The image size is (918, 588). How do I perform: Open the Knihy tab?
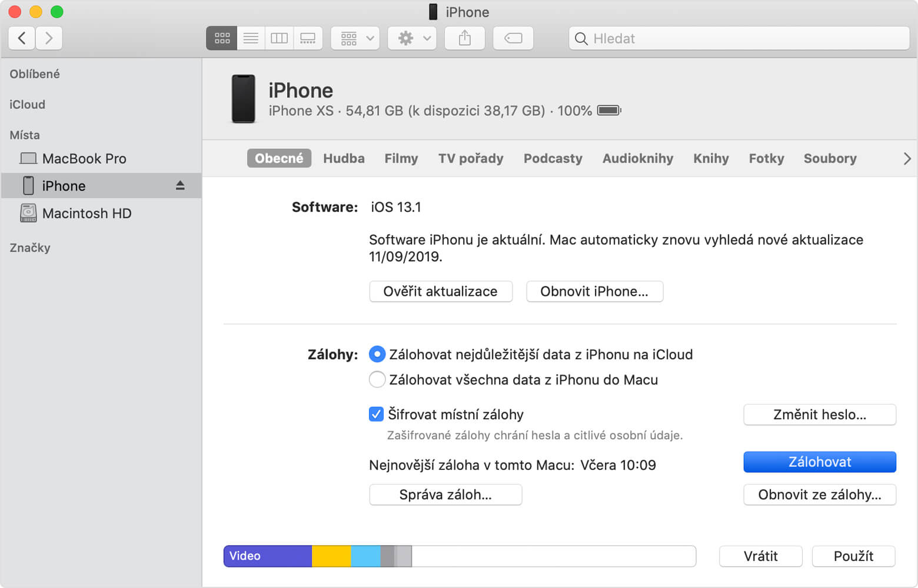point(711,159)
